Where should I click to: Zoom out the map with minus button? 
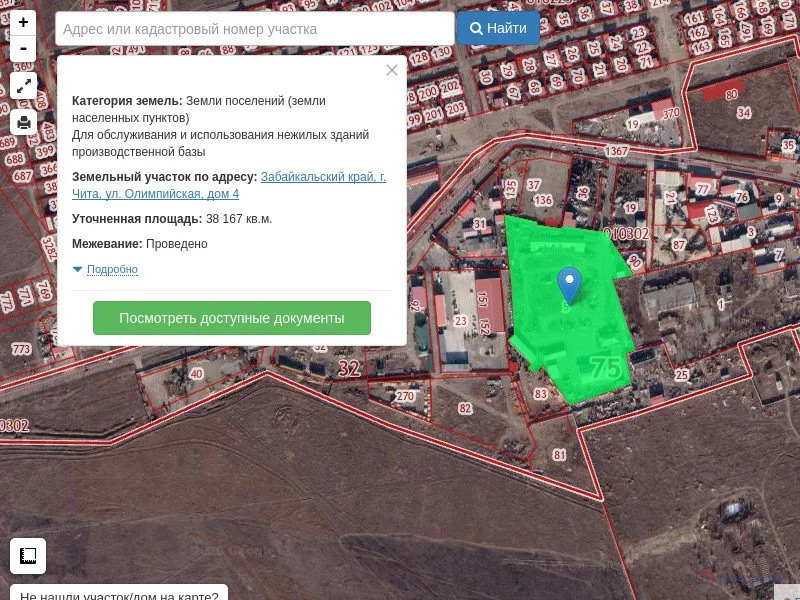23,48
